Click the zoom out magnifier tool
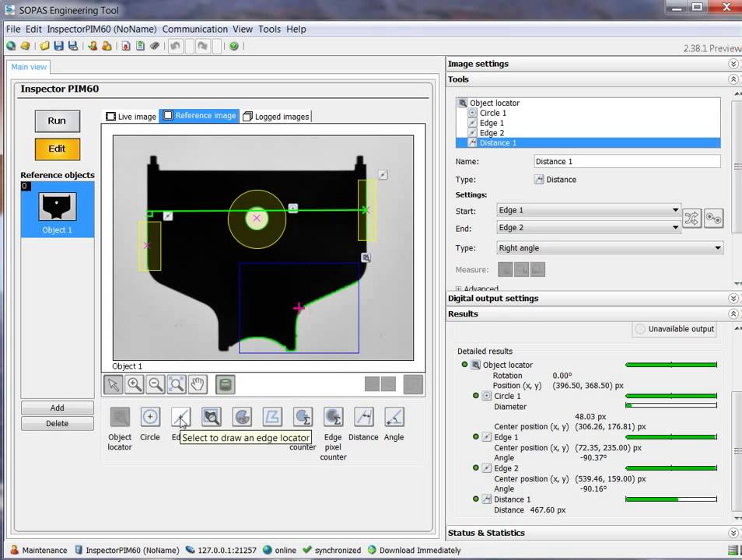742x560 pixels. (x=156, y=384)
